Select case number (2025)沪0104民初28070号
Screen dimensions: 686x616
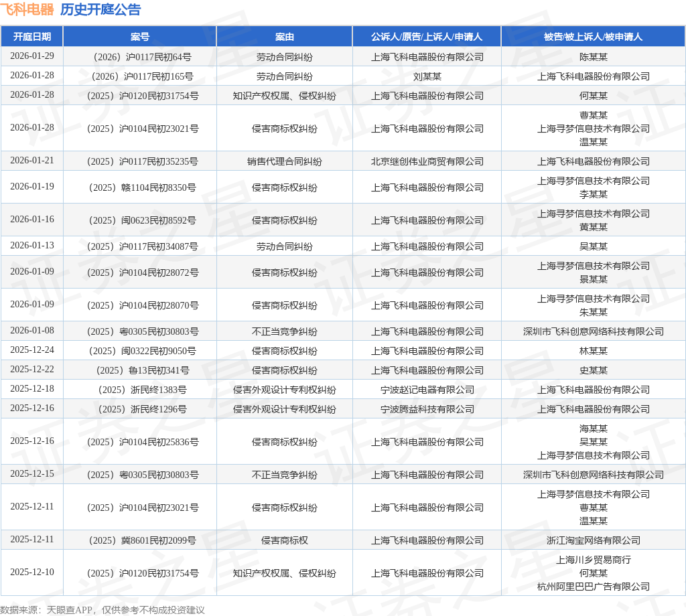(x=142, y=305)
